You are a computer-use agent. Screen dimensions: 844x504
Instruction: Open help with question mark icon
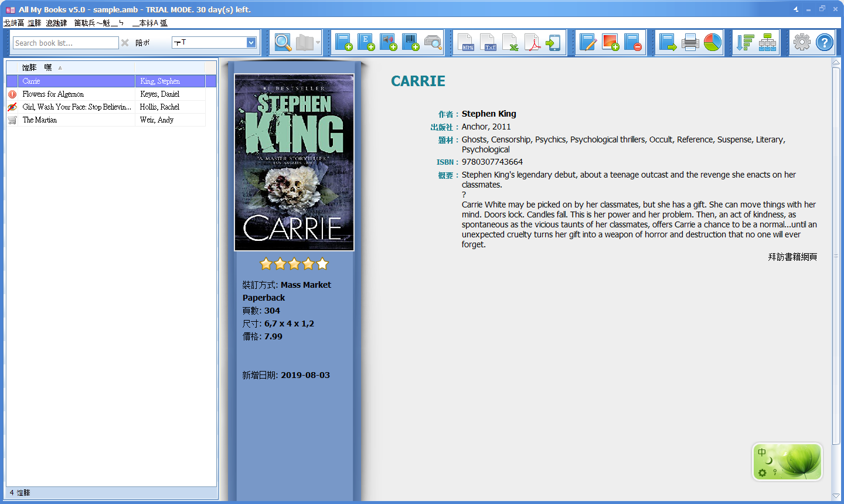click(824, 42)
